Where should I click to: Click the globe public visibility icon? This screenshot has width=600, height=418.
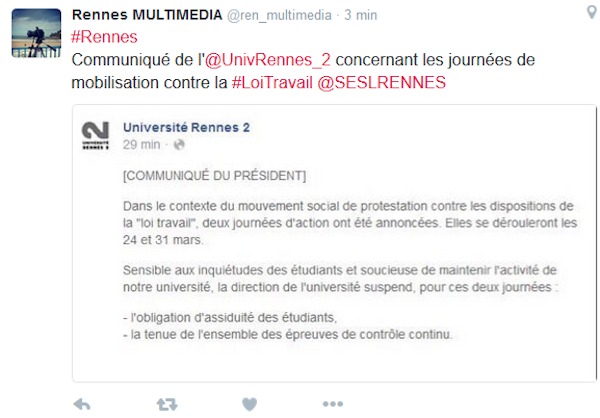coord(179,145)
